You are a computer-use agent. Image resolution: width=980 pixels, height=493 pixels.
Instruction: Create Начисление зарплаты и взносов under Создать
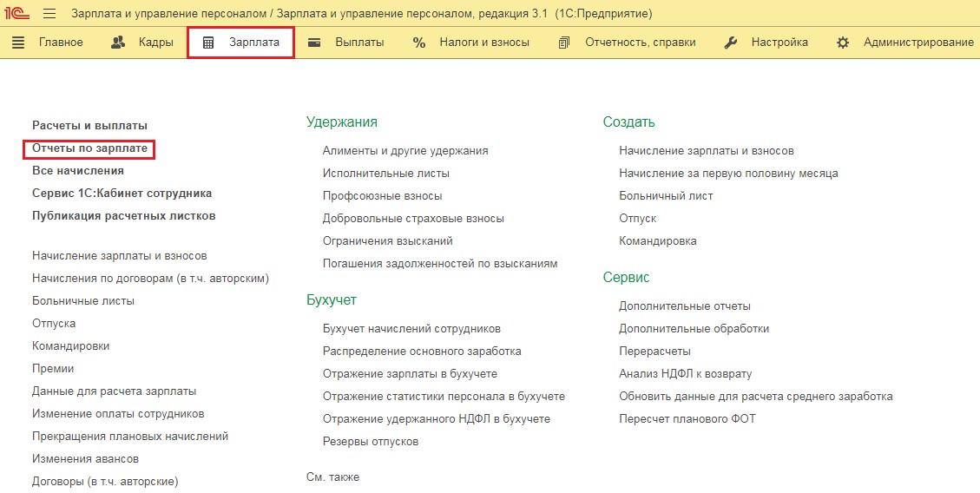[707, 150]
